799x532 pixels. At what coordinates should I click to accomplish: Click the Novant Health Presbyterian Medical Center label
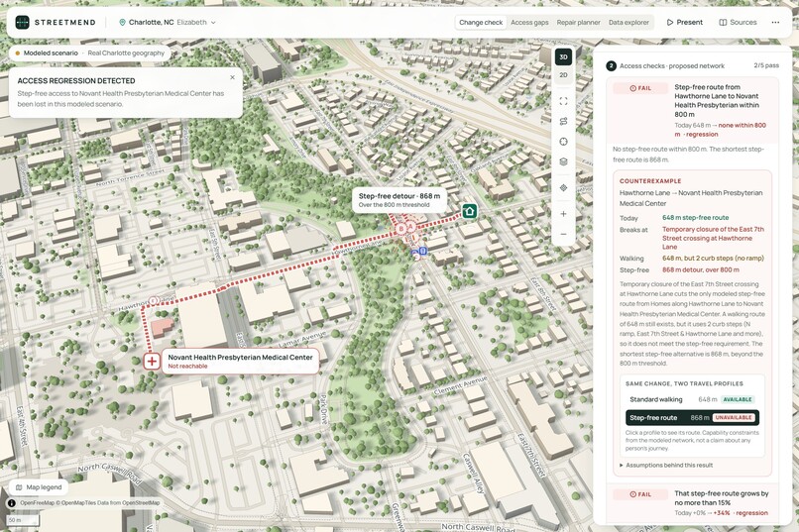click(x=240, y=361)
